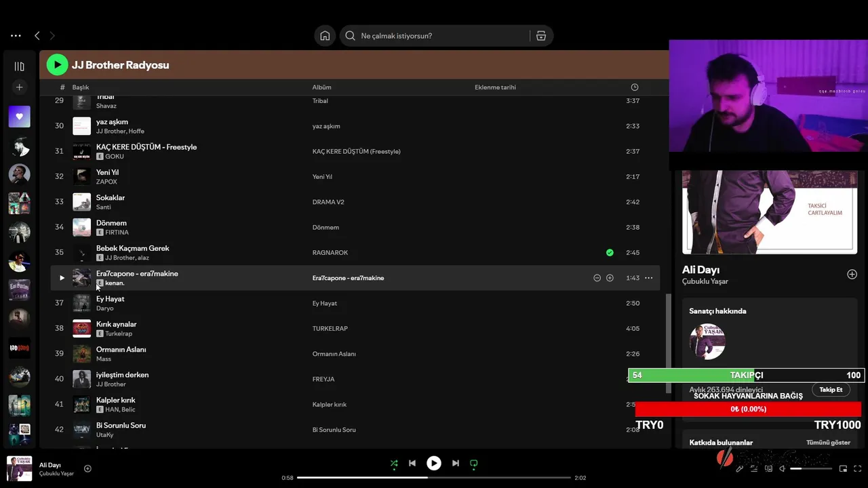Open Çubuklu Yaşar artist in now-playing bar
This screenshot has height=488, width=868.
point(56,474)
